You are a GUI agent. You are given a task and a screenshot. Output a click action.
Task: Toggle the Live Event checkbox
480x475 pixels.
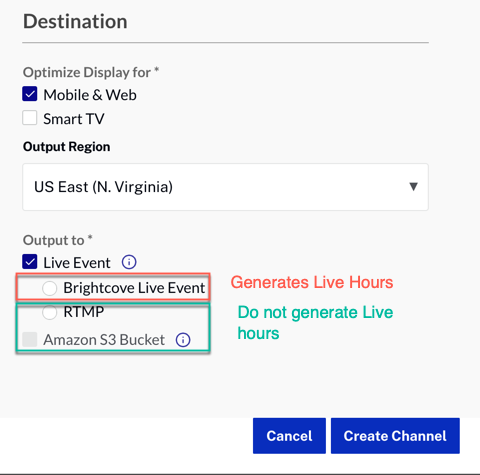(30, 262)
